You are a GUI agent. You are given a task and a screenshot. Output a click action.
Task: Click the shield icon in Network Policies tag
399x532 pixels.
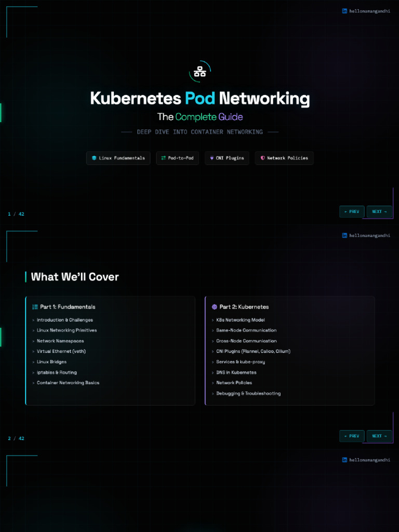click(262, 158)
